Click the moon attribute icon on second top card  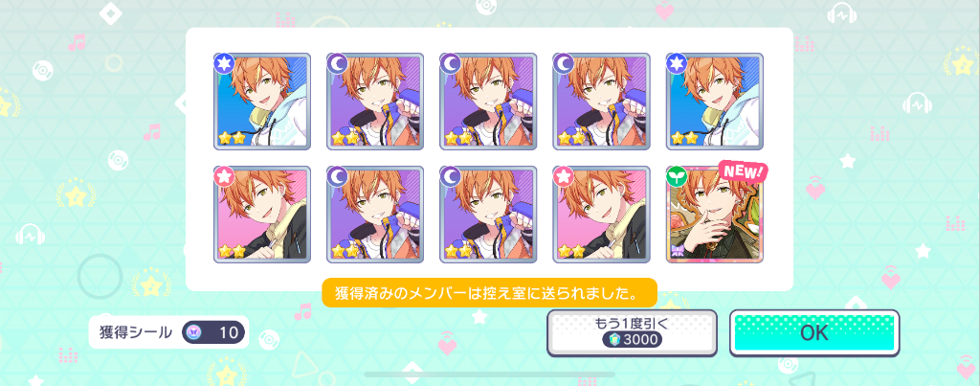[x=337, y=63]
